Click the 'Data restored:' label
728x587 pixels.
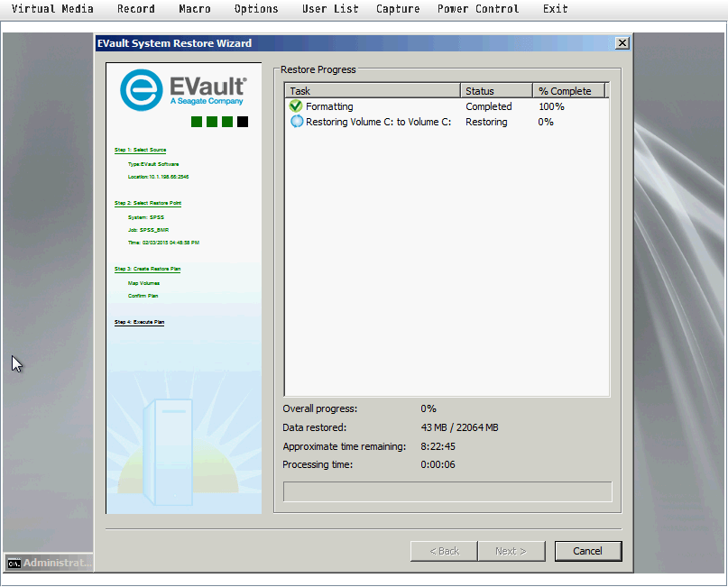[314, 427]
